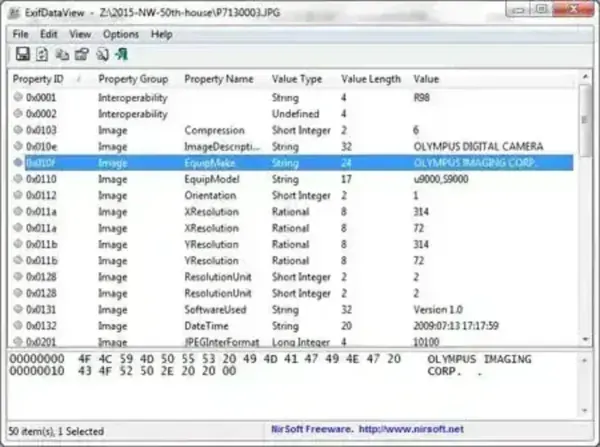Click the bullet icon of row 0x010e
This screenshot has height=447, width=600.
tap(18, 146)
